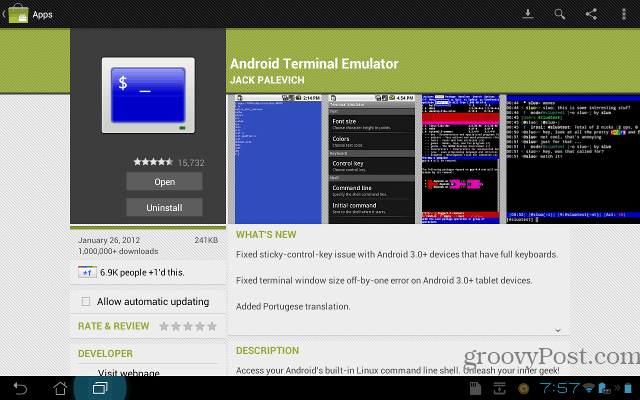Tap the DEVELOPER section heading

pyautogui.click(x=105, y=353)
